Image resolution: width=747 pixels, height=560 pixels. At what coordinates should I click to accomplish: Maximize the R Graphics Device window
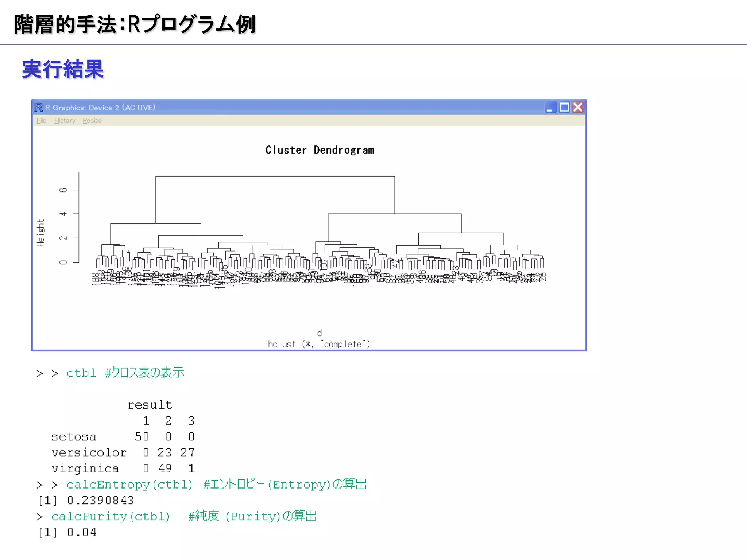pyautogui.click(x=564, y=107)
